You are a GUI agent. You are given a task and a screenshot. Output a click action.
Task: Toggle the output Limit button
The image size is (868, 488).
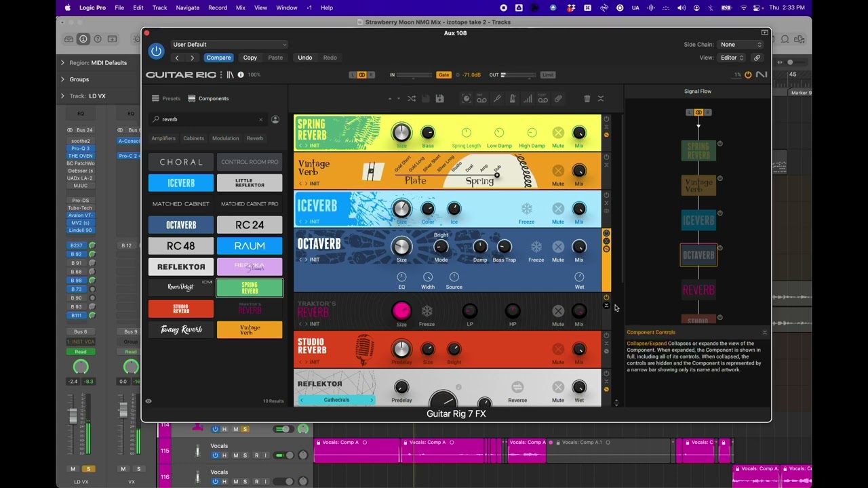click(548, 75)
